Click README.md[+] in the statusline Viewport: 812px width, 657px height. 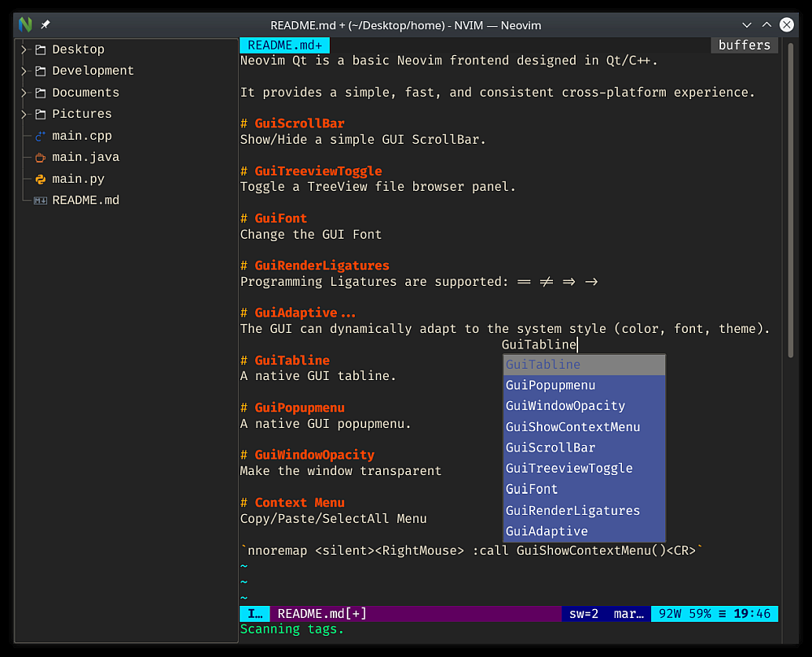[x=322, y=614]
